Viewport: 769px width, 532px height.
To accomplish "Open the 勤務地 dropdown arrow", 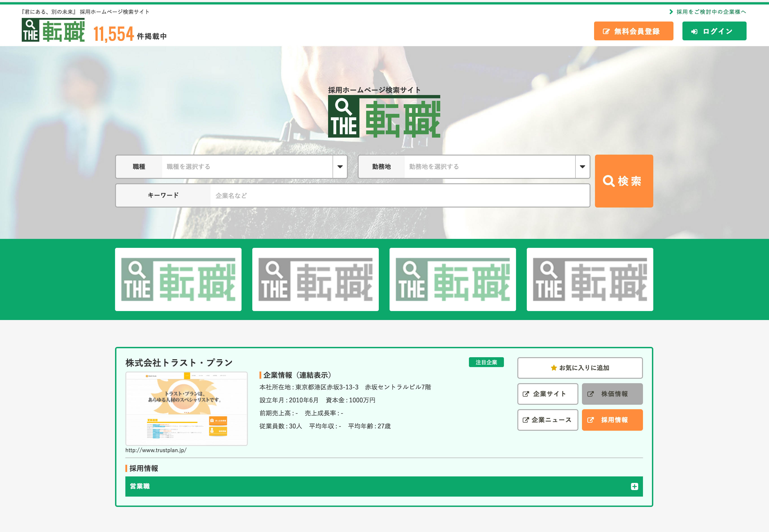I will pos(582,167).
